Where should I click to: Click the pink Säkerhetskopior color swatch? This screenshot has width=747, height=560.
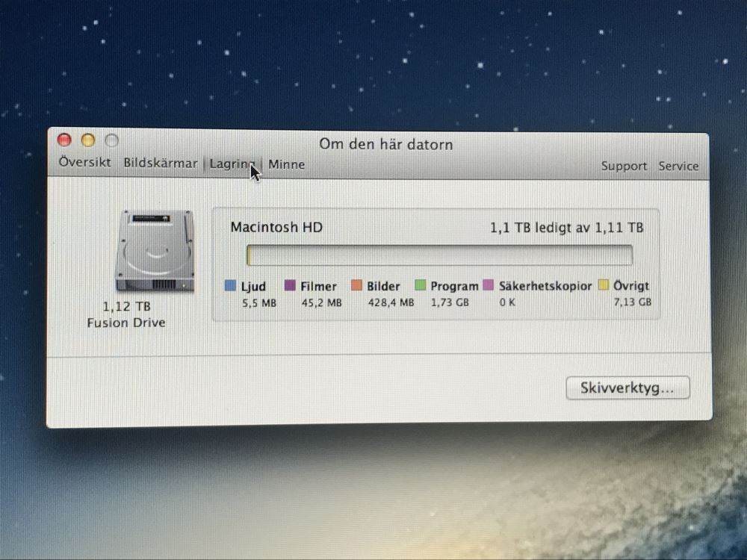point(489,284)
